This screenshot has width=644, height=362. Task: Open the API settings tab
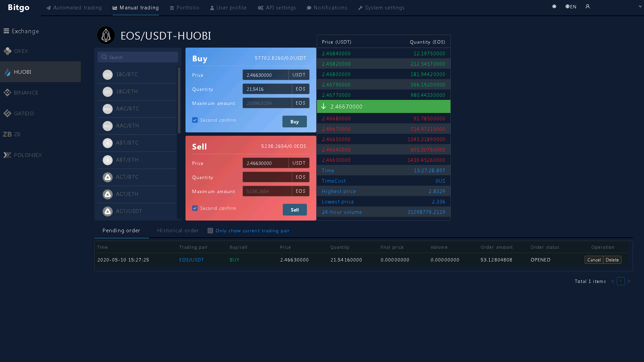coord(277,7)
